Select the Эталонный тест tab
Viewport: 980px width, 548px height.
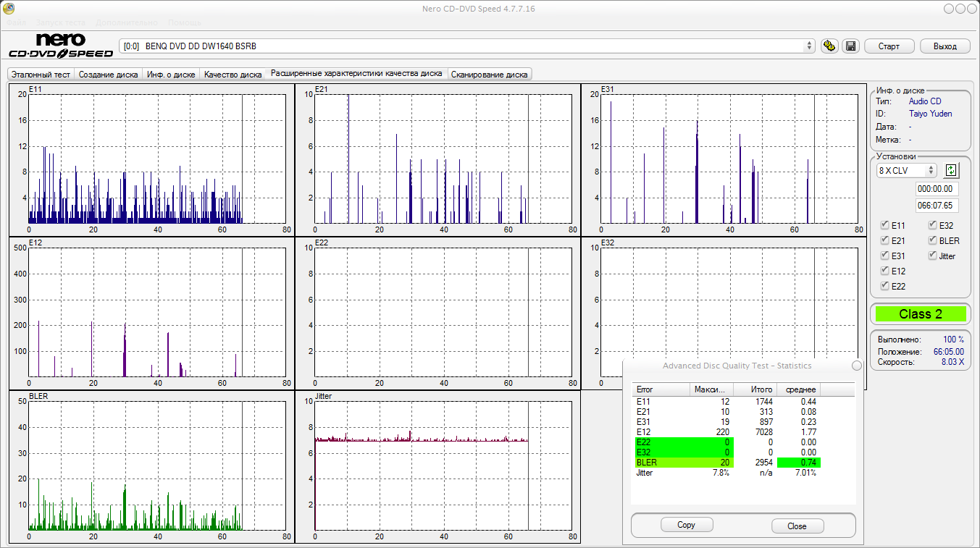(41, 74)
